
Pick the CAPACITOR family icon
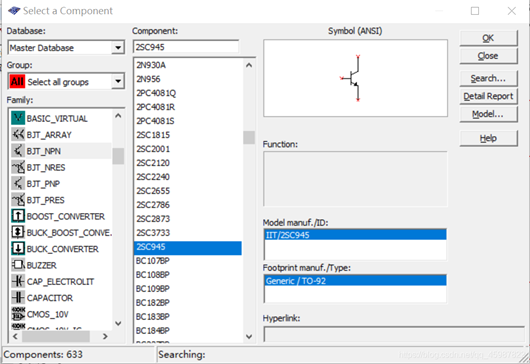pyautogui.click(x=18, y=298)
